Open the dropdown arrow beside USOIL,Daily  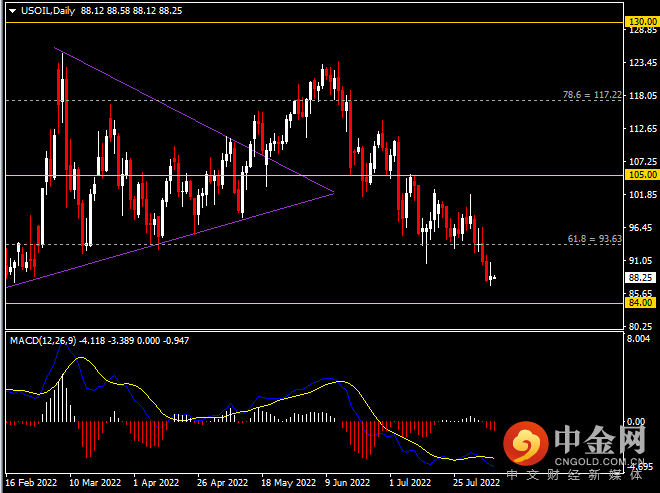12,11
